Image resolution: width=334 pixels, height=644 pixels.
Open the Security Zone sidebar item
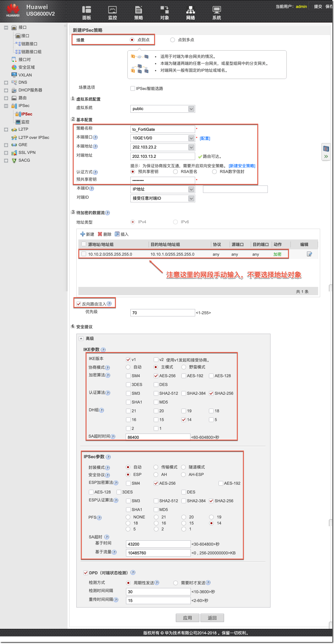click(x=27, y=67)
